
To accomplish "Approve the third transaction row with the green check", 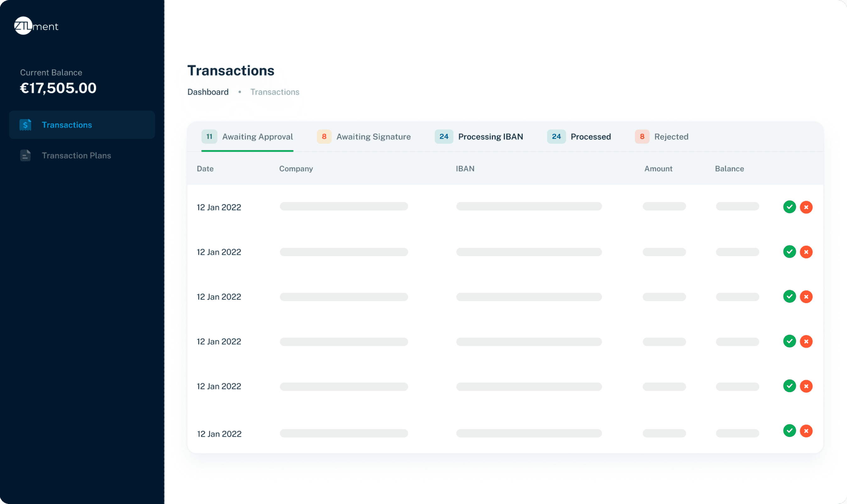I will [x=789, y=297].
